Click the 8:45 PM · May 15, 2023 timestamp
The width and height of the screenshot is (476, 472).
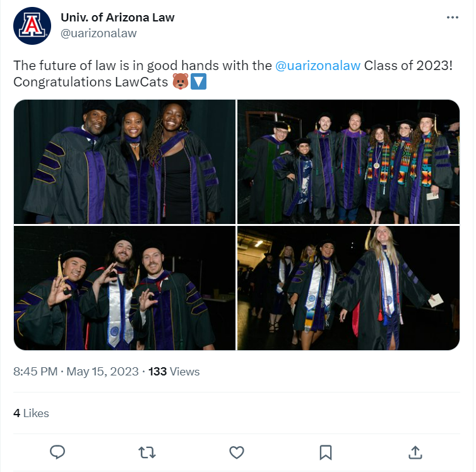click(x=76, y=371)
